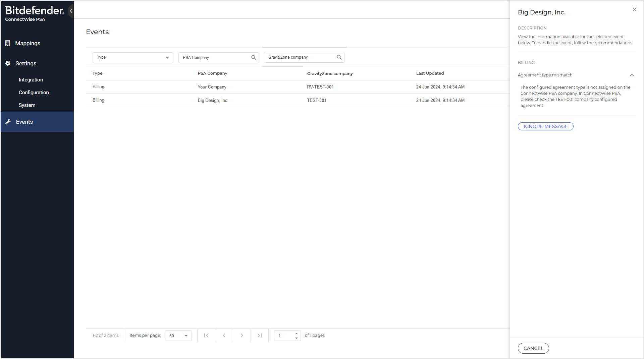This screenshot has width=644, height=359.
Task: Collapse the Agreement type mismatch section
Action: click(632, 75)
